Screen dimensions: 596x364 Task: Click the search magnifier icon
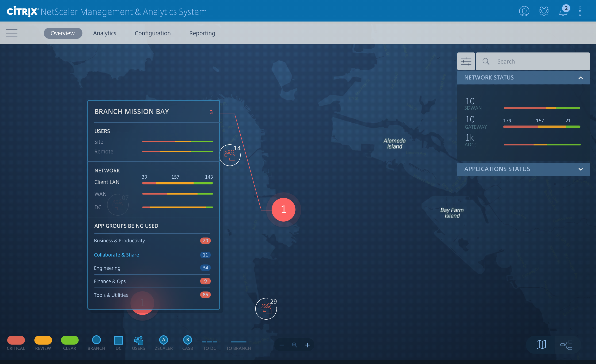coord(486,61)
